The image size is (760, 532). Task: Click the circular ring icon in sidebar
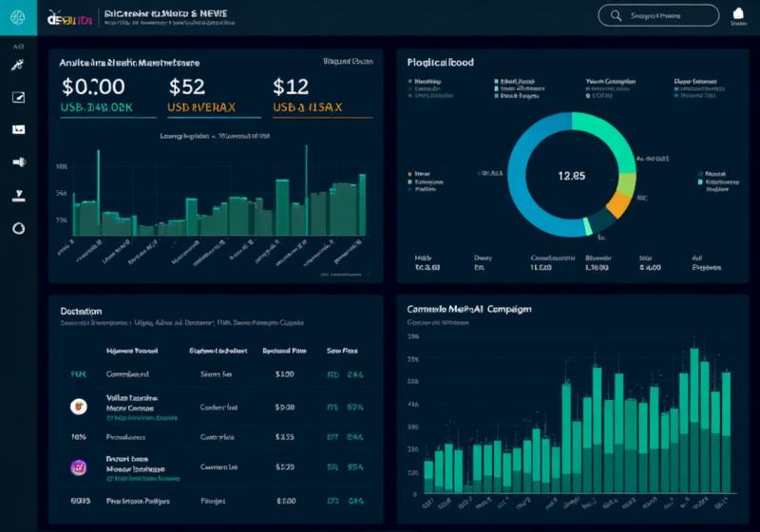18,228
